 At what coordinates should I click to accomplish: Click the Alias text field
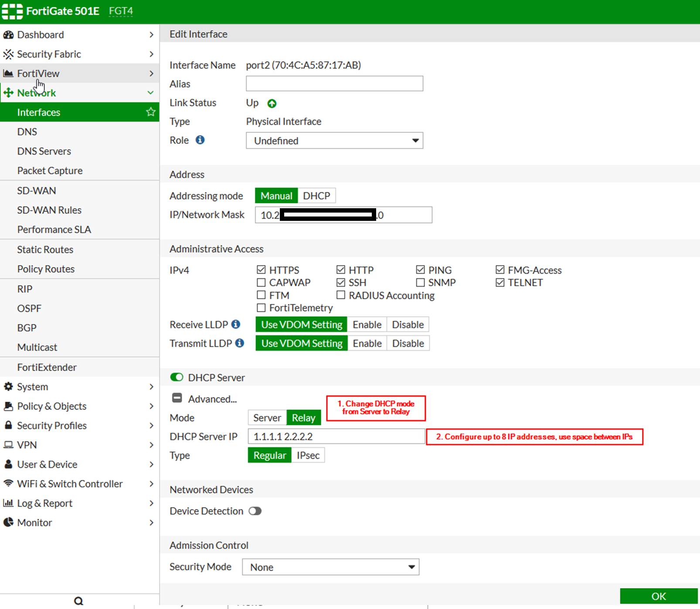(334, 84)
